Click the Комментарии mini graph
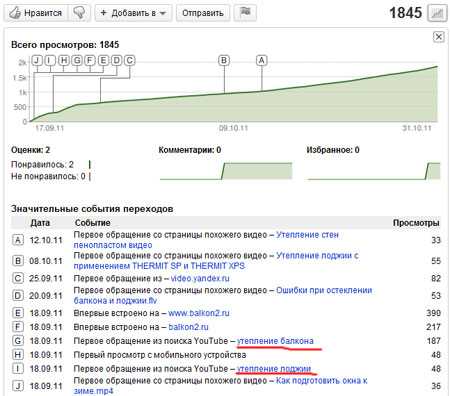Viewport: 450px width, 396px height. 226,171
